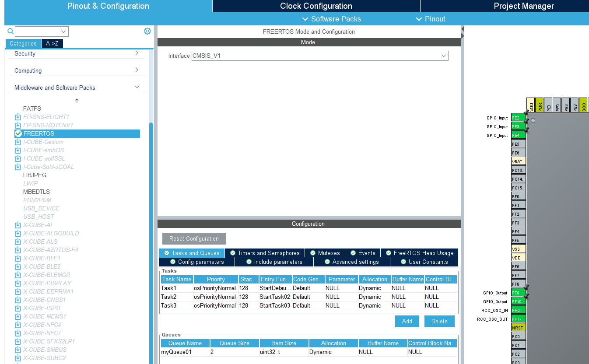Viewport: 589px width, 364px height.
Task: Open the Pinout dropdown menu
Action: tap(430, 19)
